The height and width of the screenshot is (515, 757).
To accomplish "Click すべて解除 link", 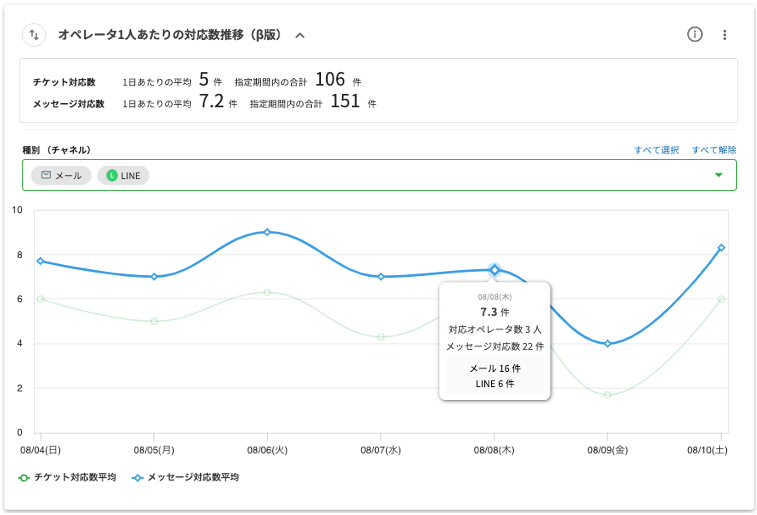I will tap(713, 150).
